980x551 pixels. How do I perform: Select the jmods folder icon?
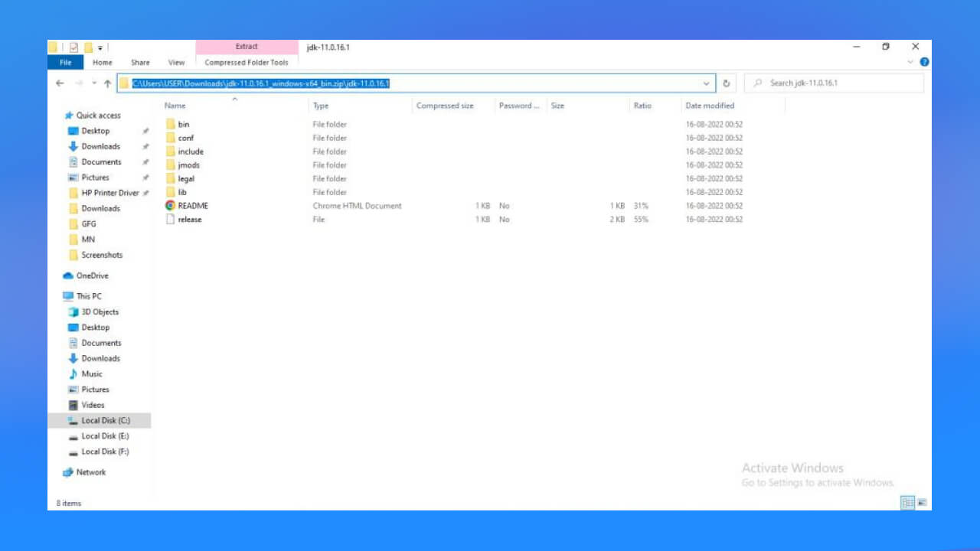pyautogui.click(x=171, y=165)
